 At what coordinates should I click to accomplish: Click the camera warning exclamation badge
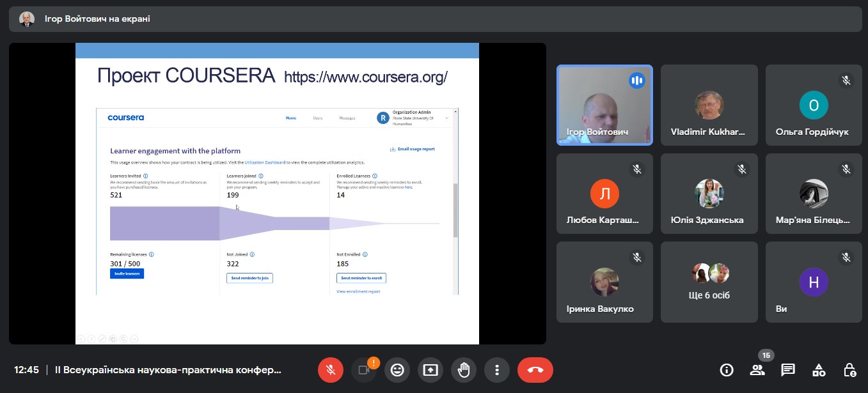(x=374, y=362)
